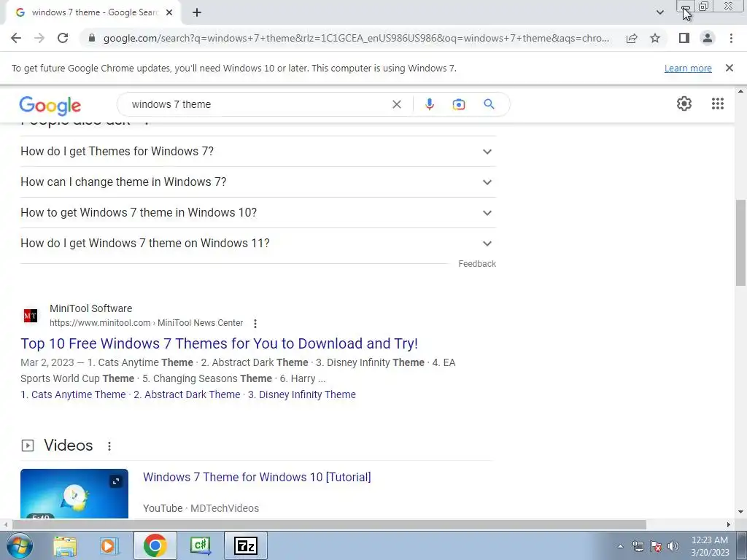The width and height of the screenshot is (747, 560).
Task: Click into the search field with windows 7 theme
Action: pos(258,104)
